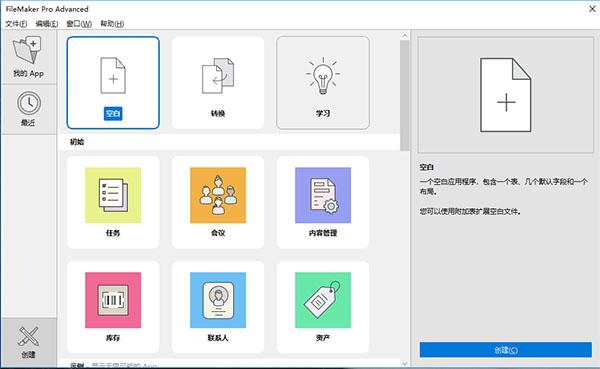Viewport: 600px width, 369px height.
Task: Click the 转换 label text
Action: (x=218, y=113)
